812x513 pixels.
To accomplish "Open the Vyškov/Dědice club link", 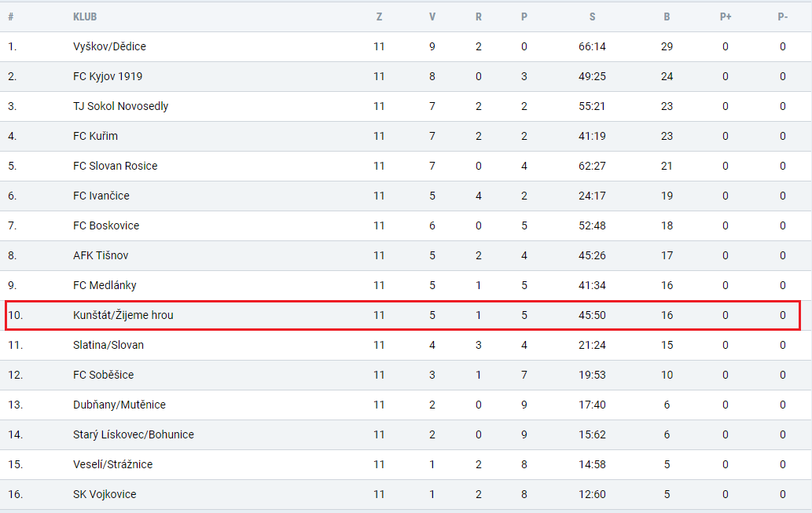I will click(x=109, y=46).
